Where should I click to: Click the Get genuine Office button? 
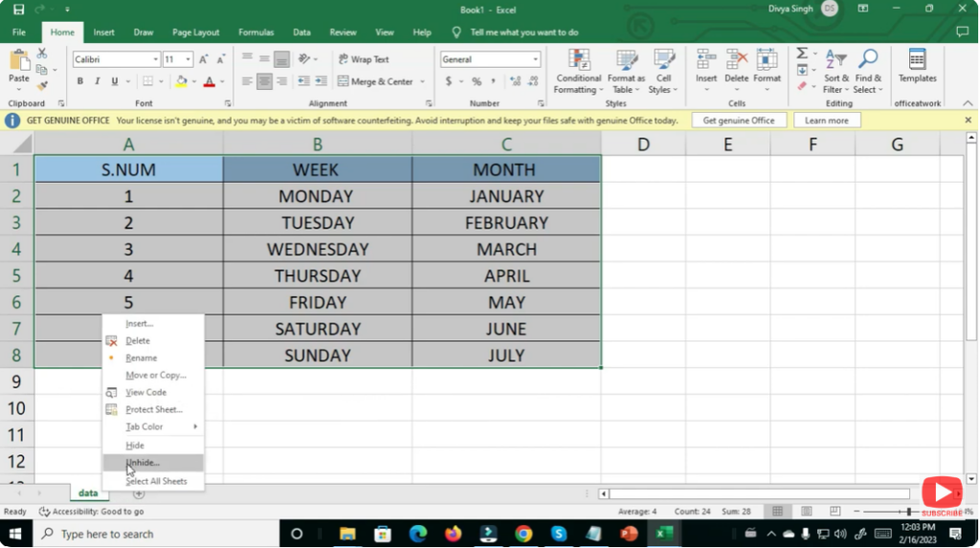coord(739,121)
